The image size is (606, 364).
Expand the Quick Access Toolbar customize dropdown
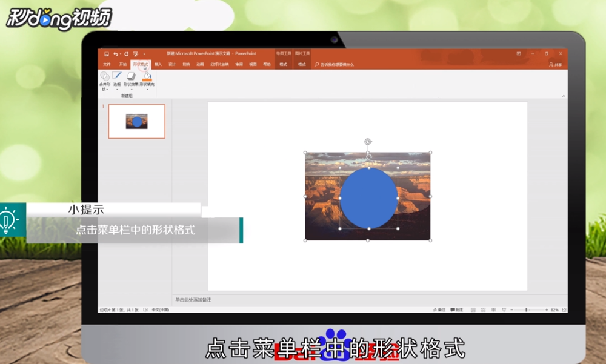(x=143, y=53)
